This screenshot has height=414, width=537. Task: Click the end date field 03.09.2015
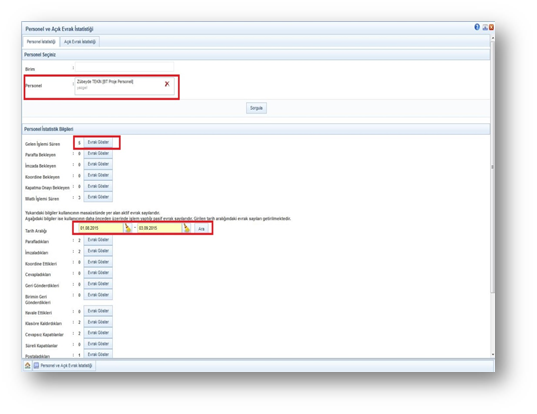(160, 228)
